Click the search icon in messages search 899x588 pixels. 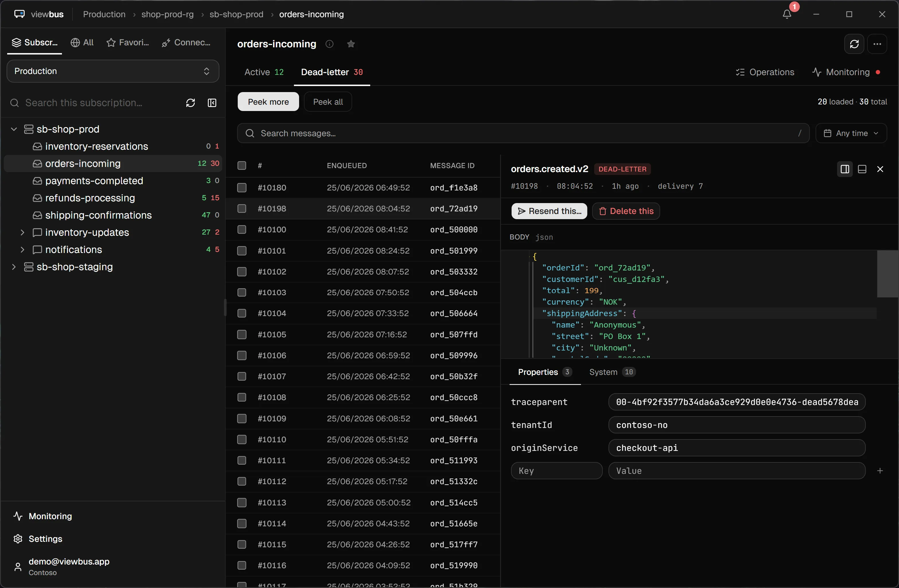coord(250,133)
